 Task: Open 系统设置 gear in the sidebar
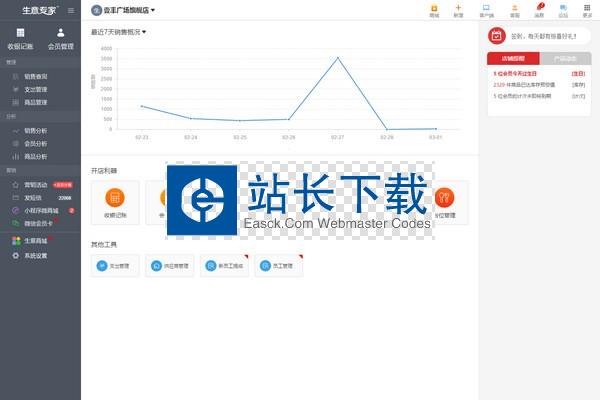pyautogui.click(x=15, y=255)
